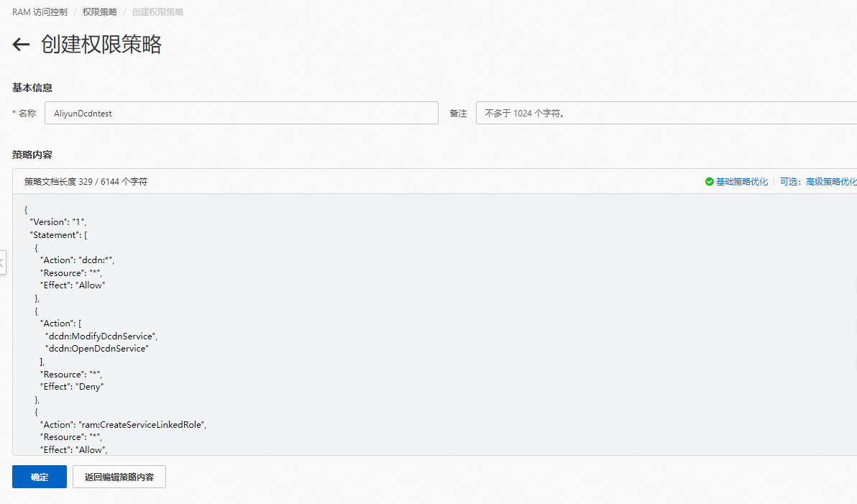Open the RAM 访问控制 breadcrumb
The image size is (857, 504).
point(40,12)
